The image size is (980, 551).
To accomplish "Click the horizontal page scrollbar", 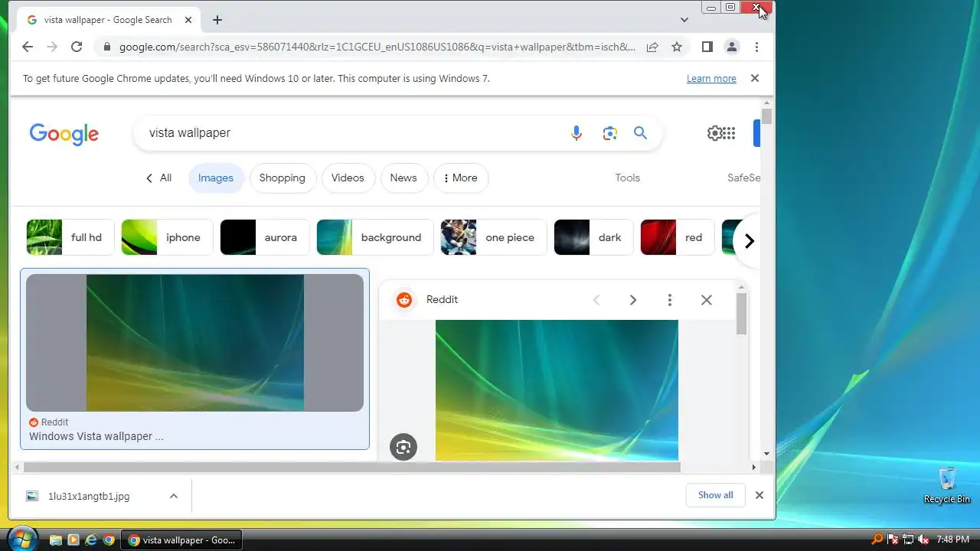I will click(x=351, y=467).
